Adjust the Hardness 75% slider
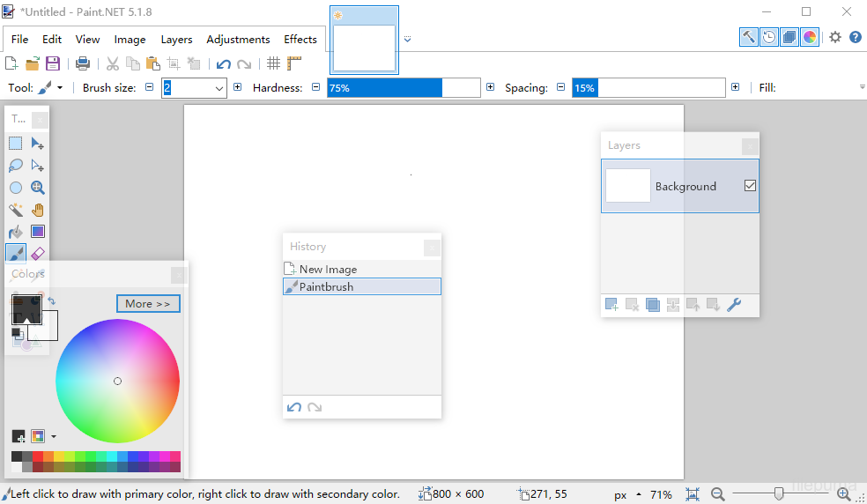The width and height of the screenshot is (867, 504). 404,88
